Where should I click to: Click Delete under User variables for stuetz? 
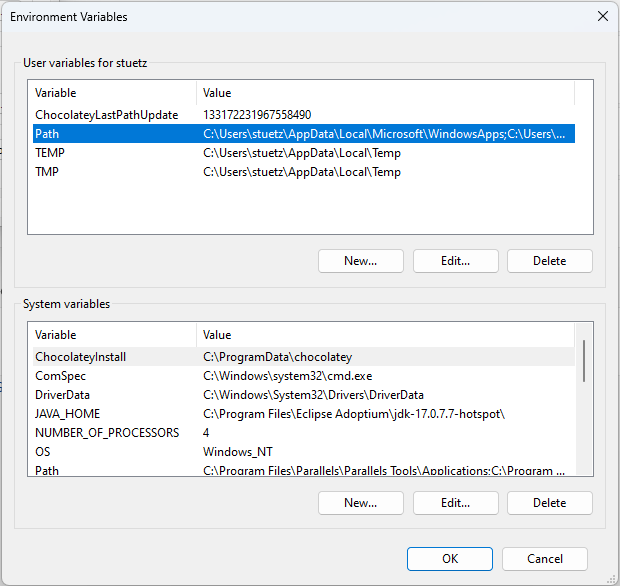pyautogui.click(x=550, y=261)
